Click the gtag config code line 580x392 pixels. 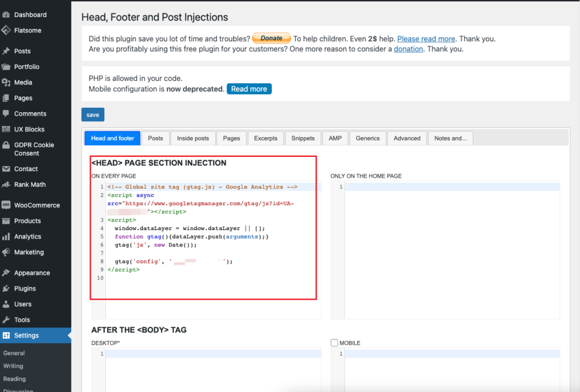(174, 262)
